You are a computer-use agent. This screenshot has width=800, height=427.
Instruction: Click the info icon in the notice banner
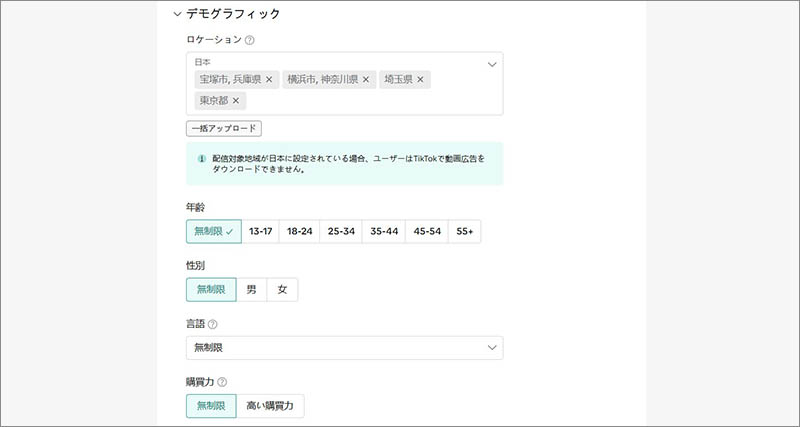click(x=201, y=158)
